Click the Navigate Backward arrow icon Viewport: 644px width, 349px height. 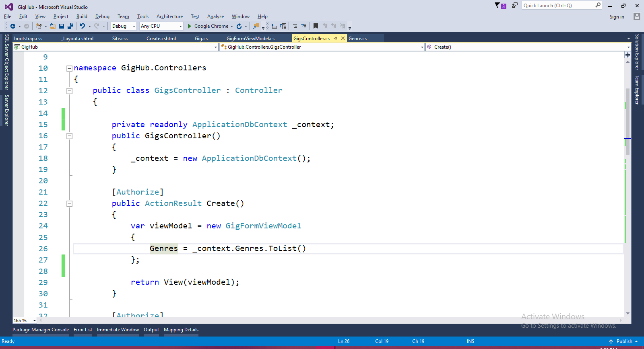[x=13, y=26]
